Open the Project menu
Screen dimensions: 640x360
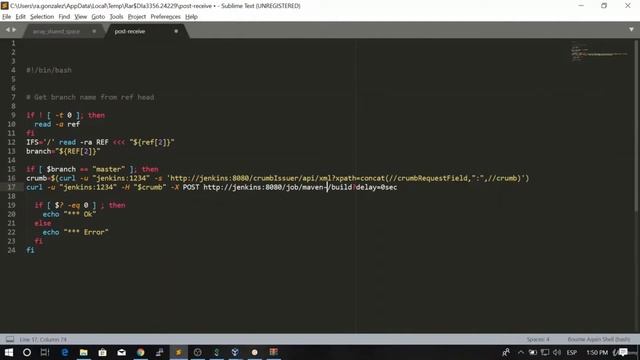click(137, 17)
